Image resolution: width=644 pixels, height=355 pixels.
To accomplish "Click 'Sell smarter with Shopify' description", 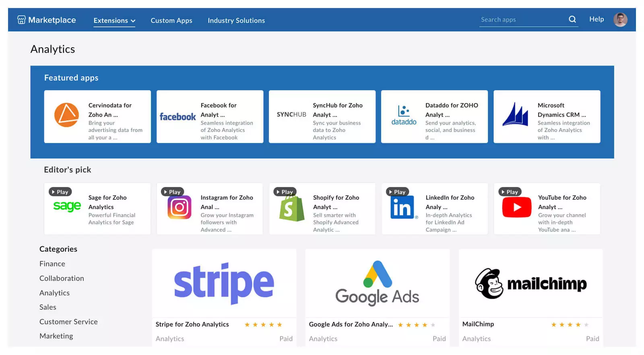I will tap(336, 223).
